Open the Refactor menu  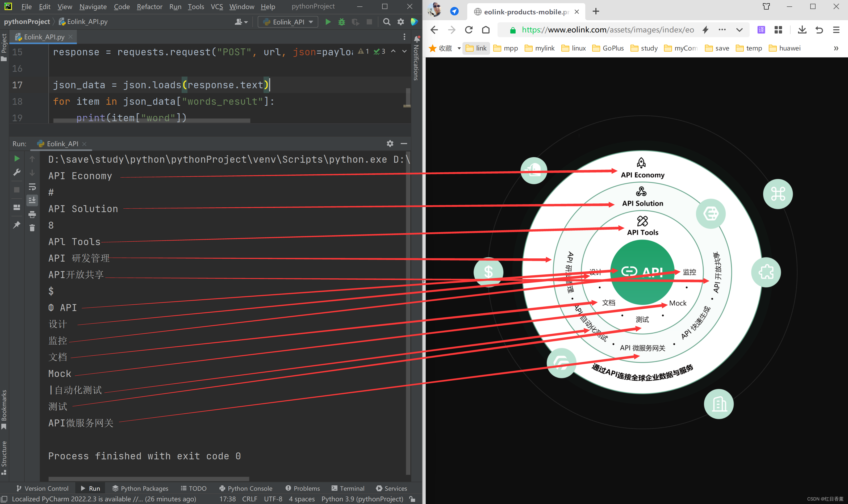point(149,7)
